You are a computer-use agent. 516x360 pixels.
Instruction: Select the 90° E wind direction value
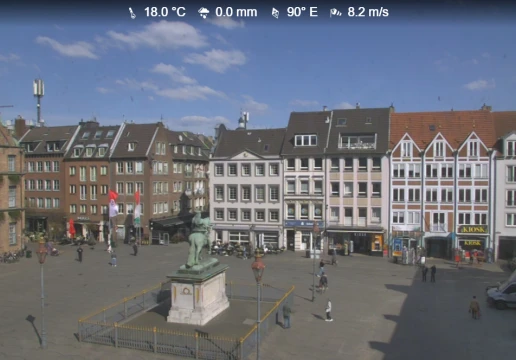(x=302, y=12)
